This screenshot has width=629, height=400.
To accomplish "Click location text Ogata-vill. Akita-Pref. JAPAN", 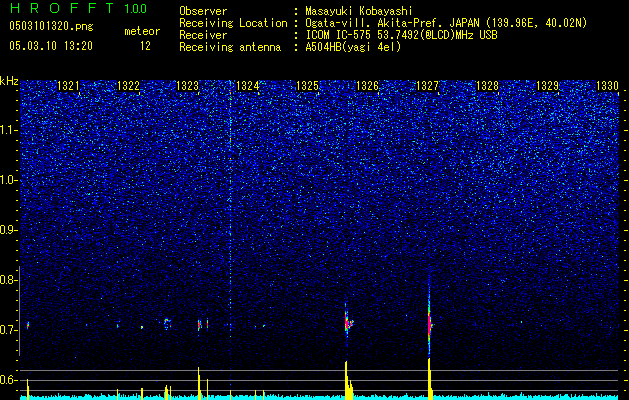I will 391,23.
